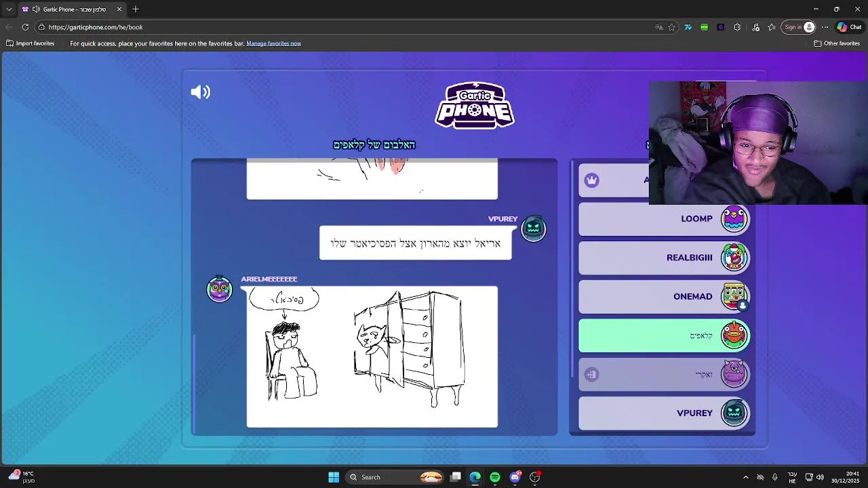The width and height of the screenshot is (868, 488).
Task: Click the ARIELMEEEEEEE name label
Action: (269, 279)
